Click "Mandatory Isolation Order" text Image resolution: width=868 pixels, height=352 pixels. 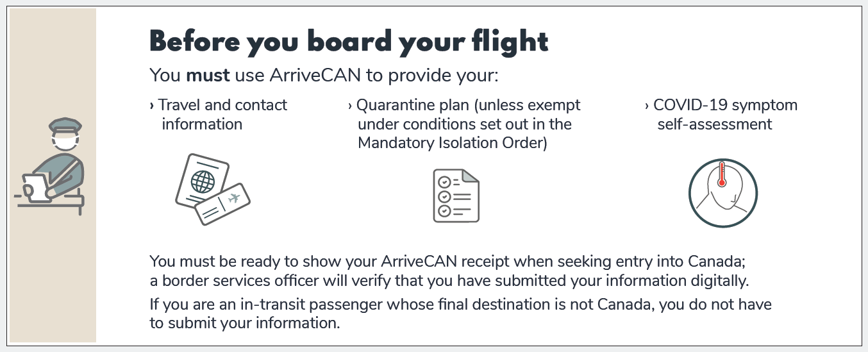453,142
